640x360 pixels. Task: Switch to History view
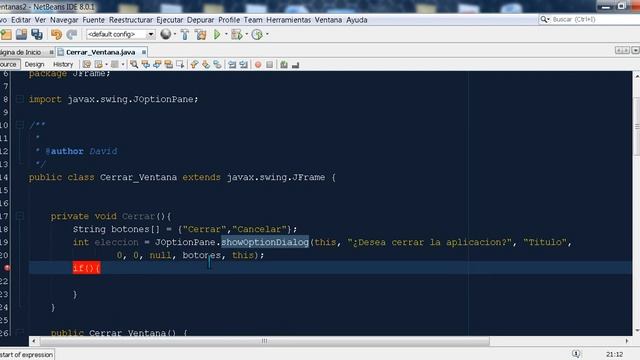[x=63, y=64]
